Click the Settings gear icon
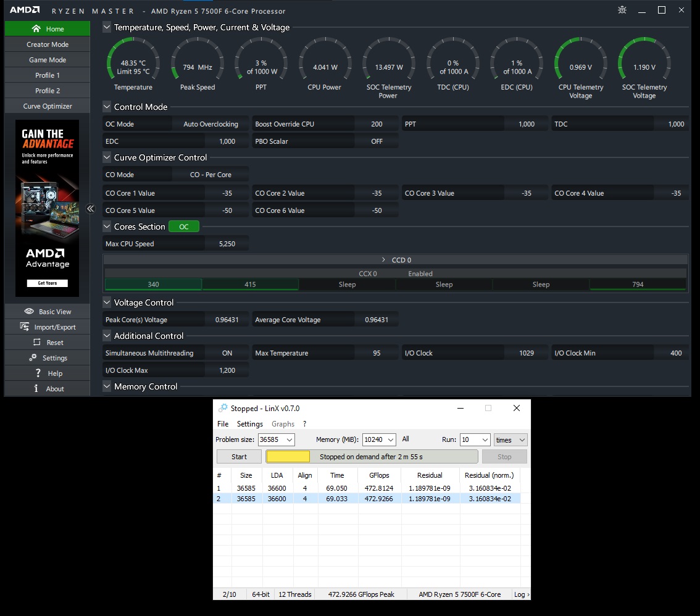This screenshot has height=616, width=700. tap(33, 357)
